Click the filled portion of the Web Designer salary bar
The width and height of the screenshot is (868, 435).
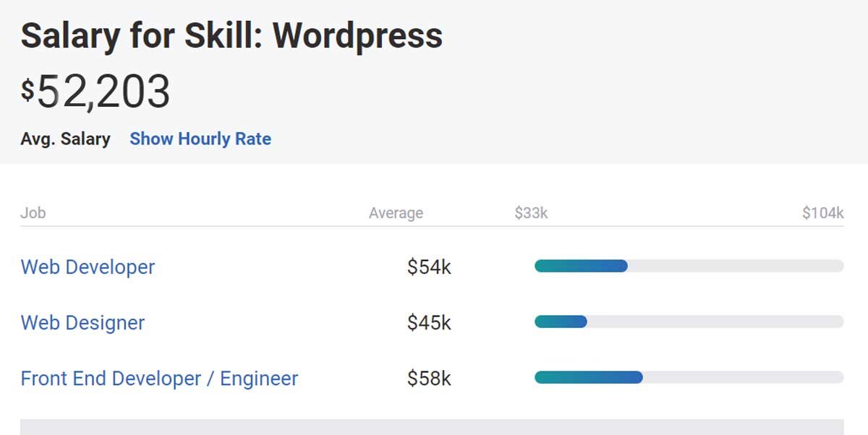[560, 322]
